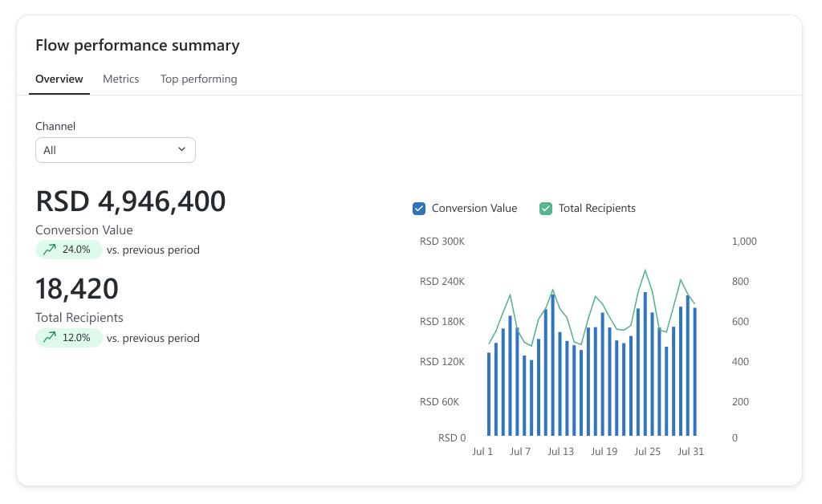Viewport: 822px width, 504px height.
Task: Click the 800 right axis label
Action: [740, 282]
